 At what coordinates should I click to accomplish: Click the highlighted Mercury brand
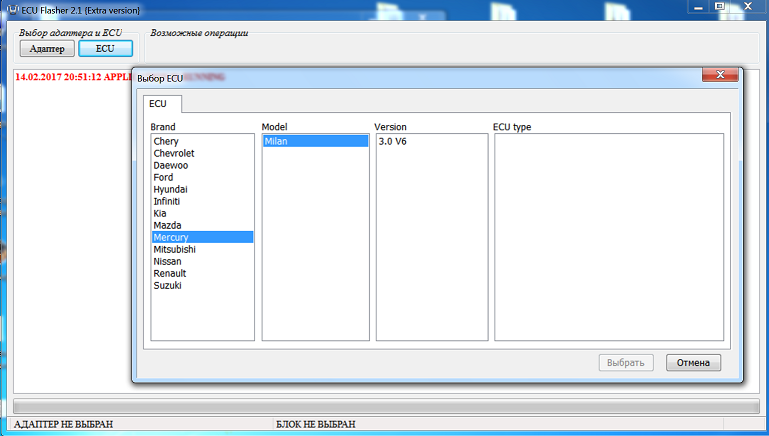pyautogui.click(x=203, y=237)
